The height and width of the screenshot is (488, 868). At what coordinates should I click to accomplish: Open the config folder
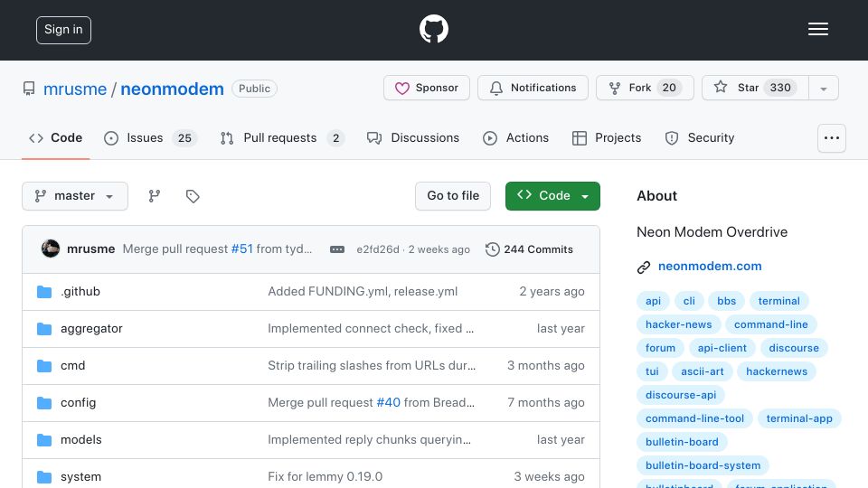[x=78, y=403]
